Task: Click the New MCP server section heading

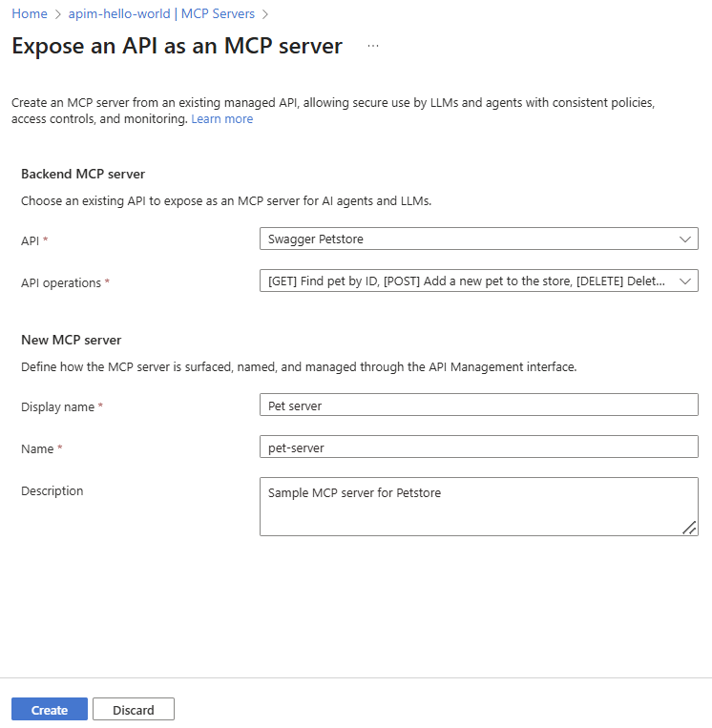Action: tap(72, 340)
